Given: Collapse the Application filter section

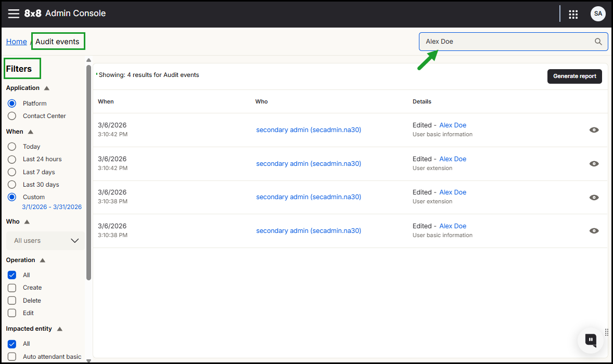Looking at the screenshot, I should pos(46,88).
